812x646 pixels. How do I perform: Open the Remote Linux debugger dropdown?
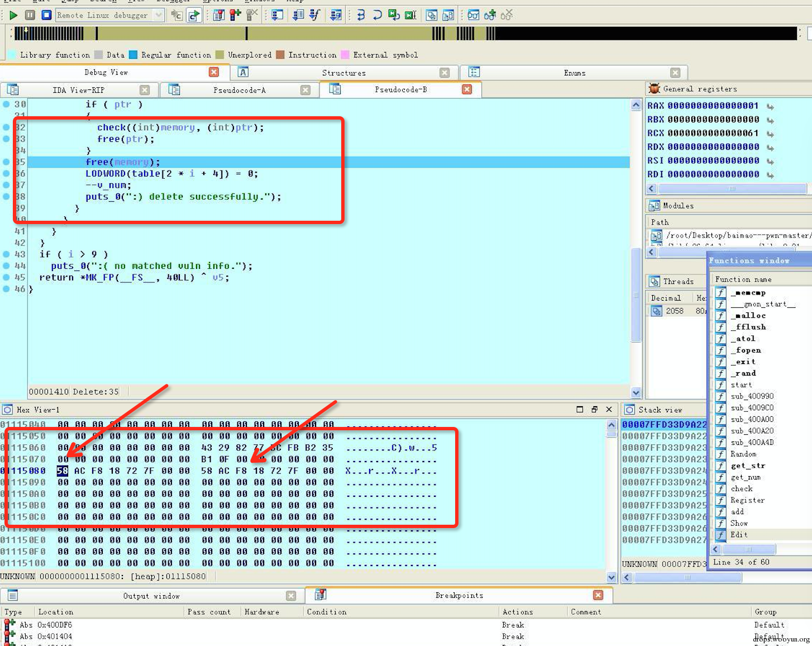pos(159,15)
